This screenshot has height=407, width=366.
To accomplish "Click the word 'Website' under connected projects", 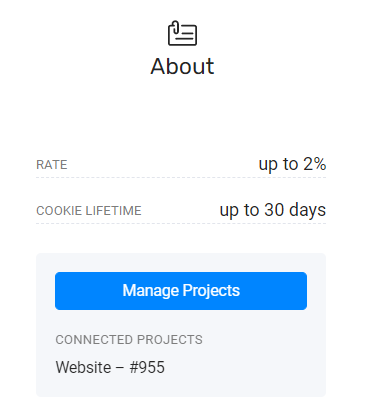I will click(x=83, y=367).
